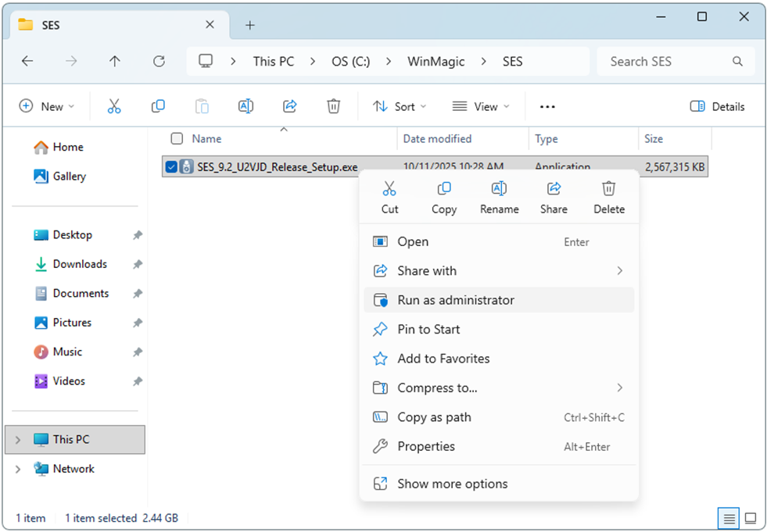Select Run as administrator
Screen dimensions: 767x532
point(499,300)
